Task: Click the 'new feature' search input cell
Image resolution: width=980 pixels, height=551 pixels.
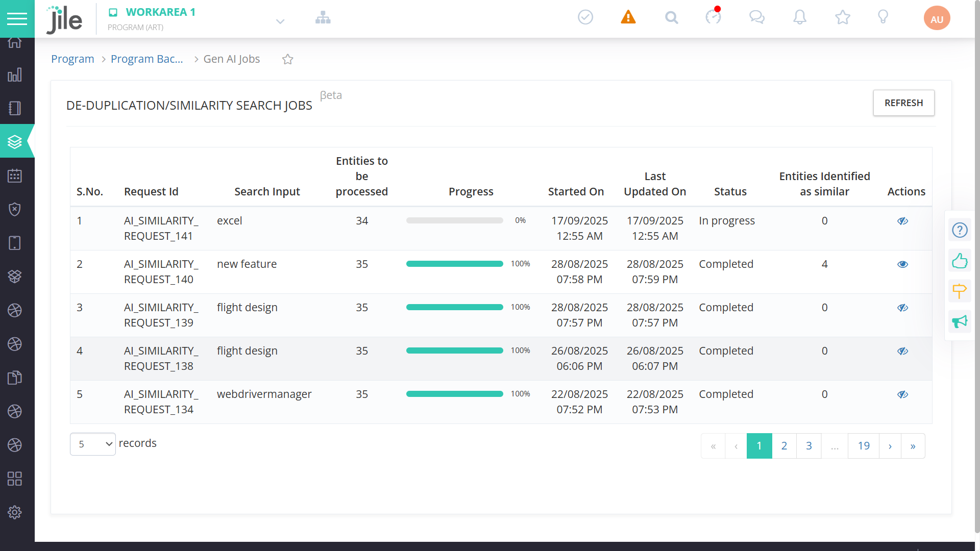Action: click(x=247, y=264)
